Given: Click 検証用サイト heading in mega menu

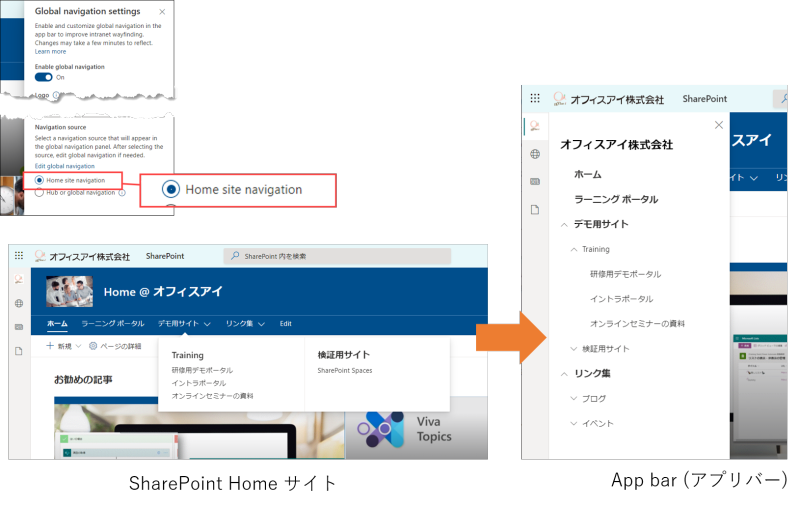Looking at the screenshot, I should 343,355.
